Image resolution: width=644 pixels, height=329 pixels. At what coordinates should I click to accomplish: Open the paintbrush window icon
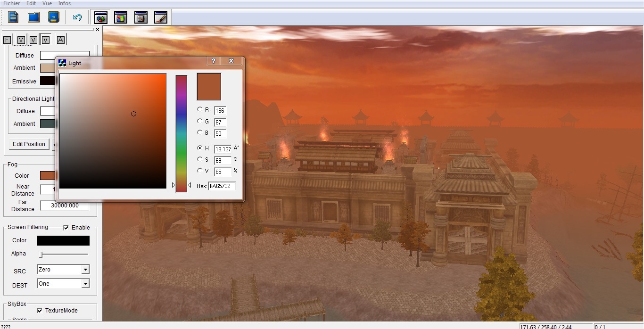[160, 18]
